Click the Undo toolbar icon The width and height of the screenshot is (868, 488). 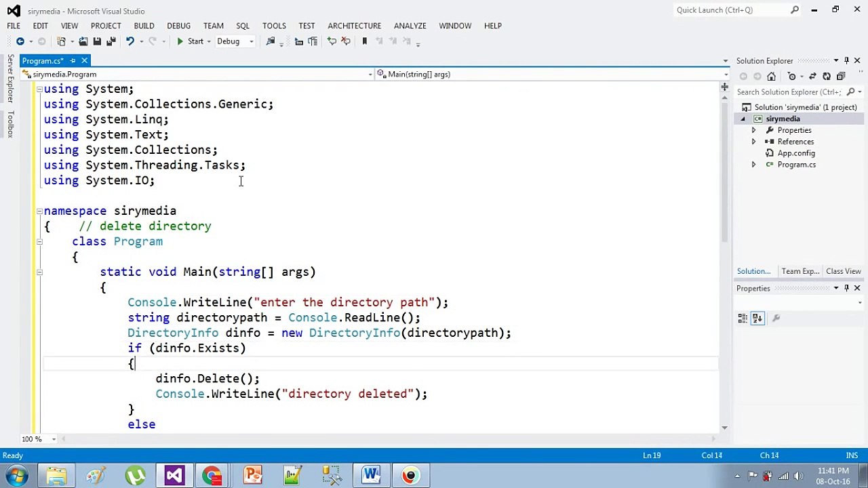pos(130,41)
